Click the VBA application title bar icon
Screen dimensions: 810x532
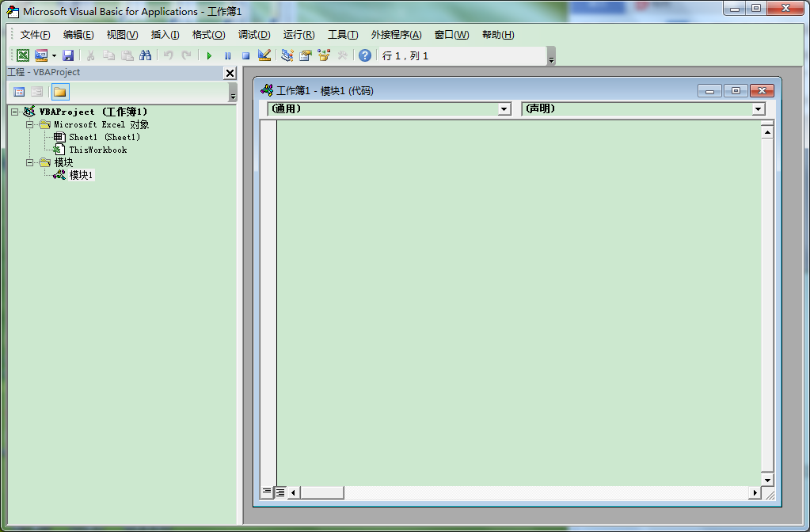[x=13, y=11]
